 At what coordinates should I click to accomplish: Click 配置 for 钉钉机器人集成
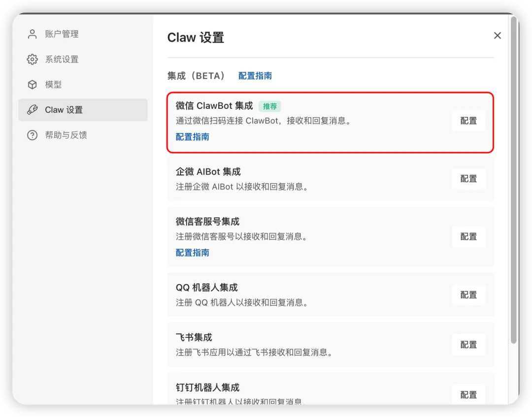pos(468,395)
